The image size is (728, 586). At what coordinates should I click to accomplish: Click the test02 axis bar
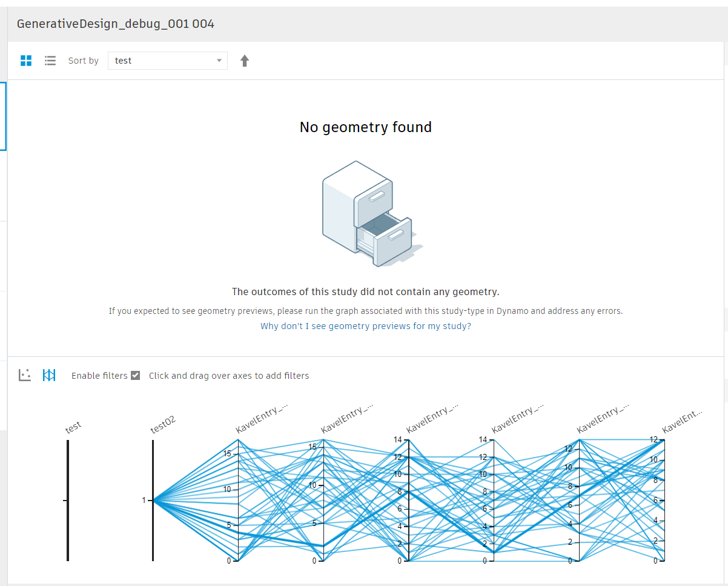click(x=153, y=501)
